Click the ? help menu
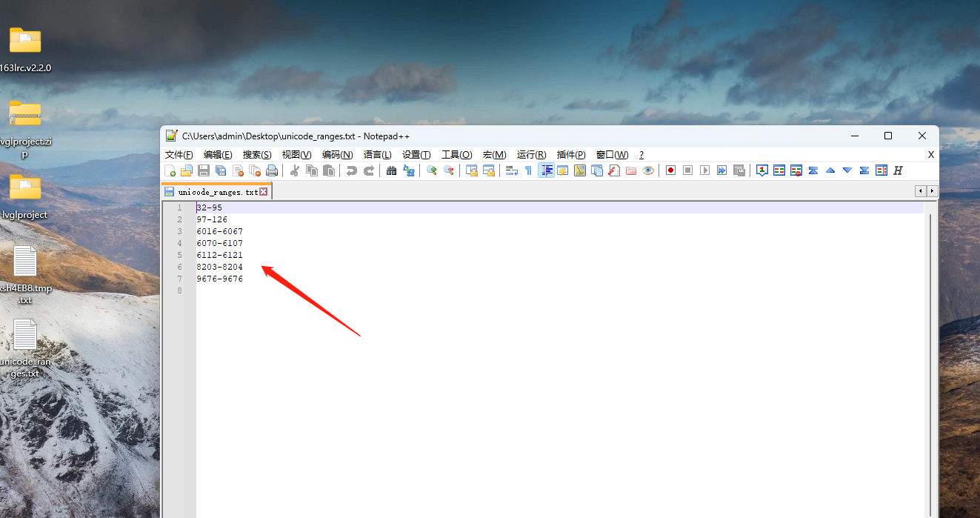The image size is (980, 518). [x=641, y=154]
